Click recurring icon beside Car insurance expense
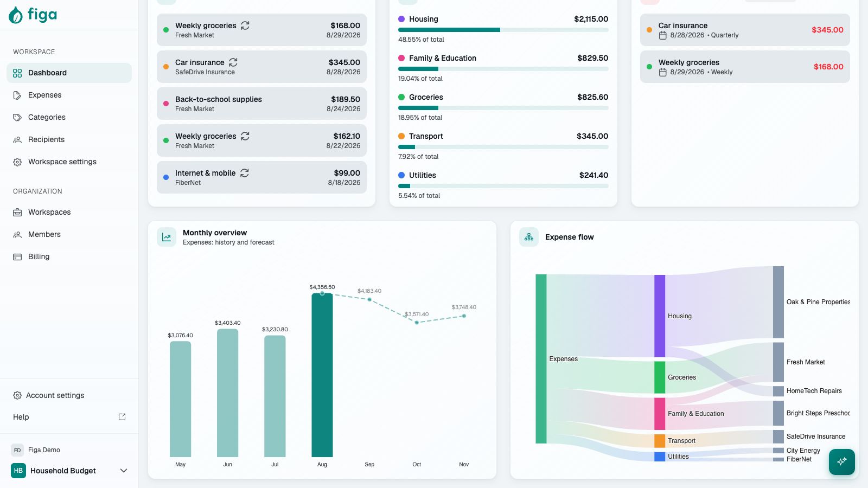 [233, 62]
